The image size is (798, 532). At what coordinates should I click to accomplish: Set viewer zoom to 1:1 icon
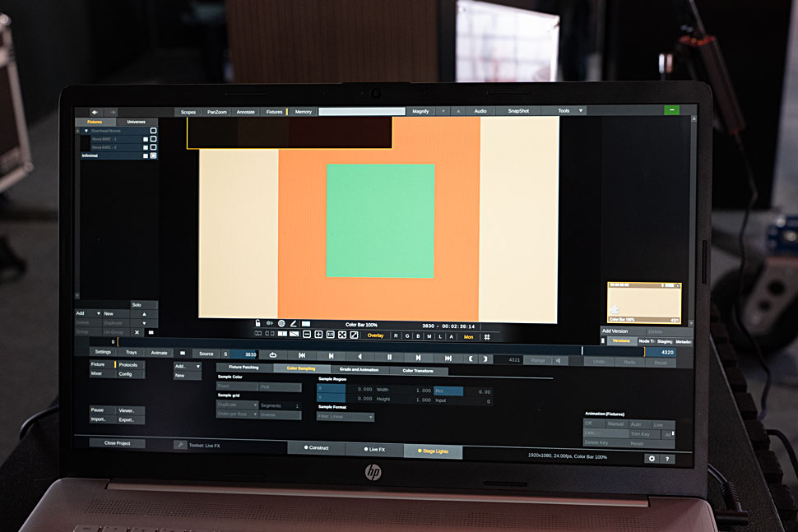point(330,335)
